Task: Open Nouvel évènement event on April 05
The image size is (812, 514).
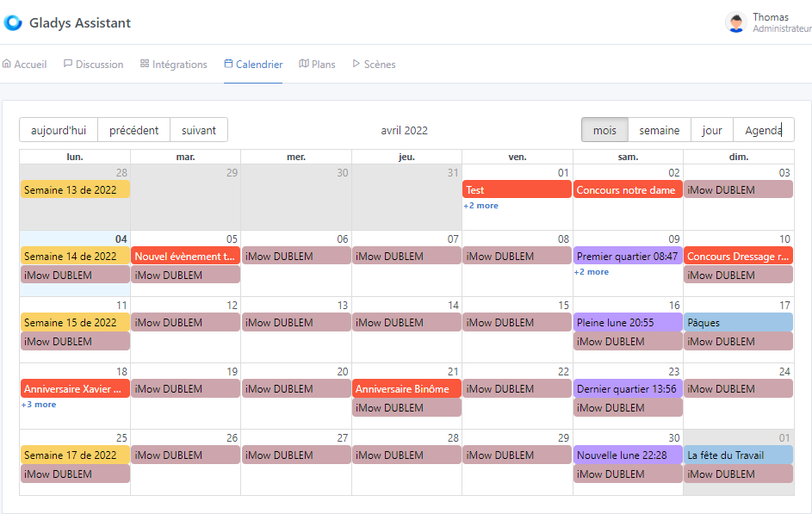Action: 185,256
